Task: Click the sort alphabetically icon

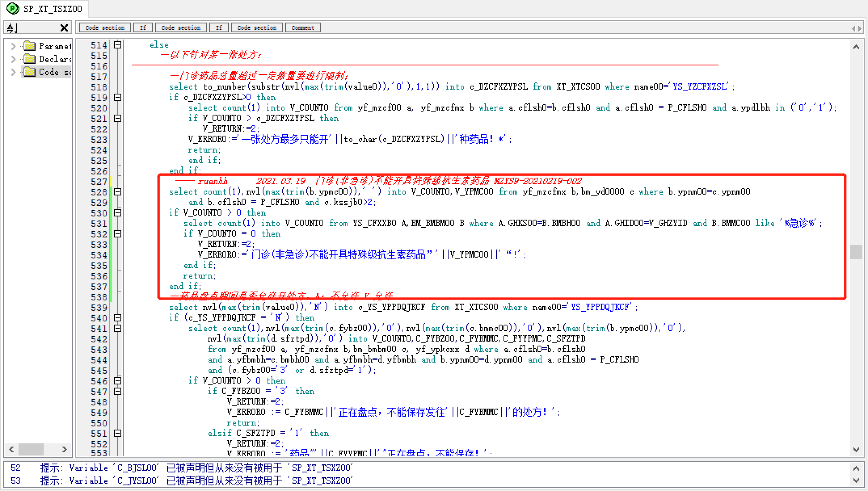Action: click(12, 28)
